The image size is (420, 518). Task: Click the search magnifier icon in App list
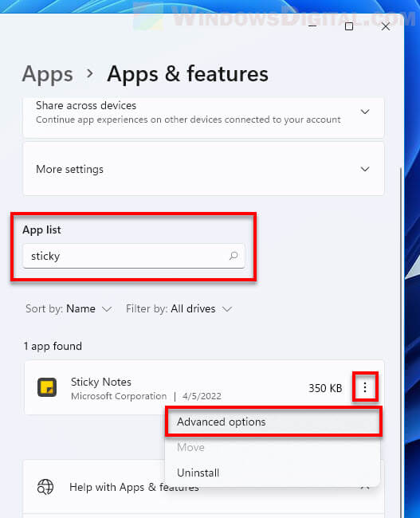(234, 256)
